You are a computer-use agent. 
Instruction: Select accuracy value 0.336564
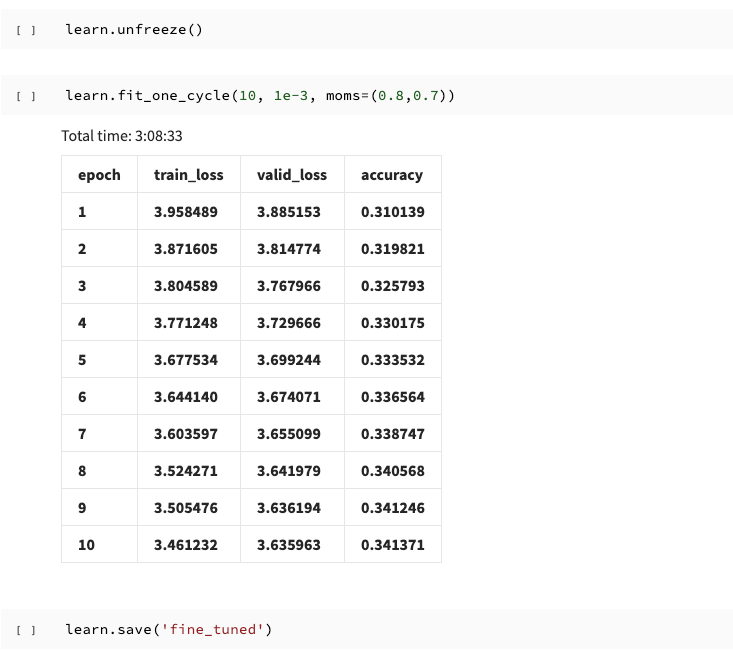click(x=393, y=396)
